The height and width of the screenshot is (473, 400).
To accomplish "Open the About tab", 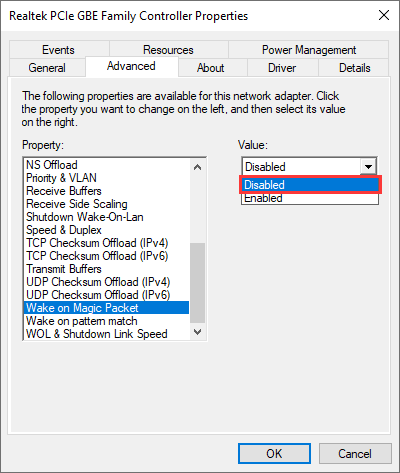I will 210,68.
